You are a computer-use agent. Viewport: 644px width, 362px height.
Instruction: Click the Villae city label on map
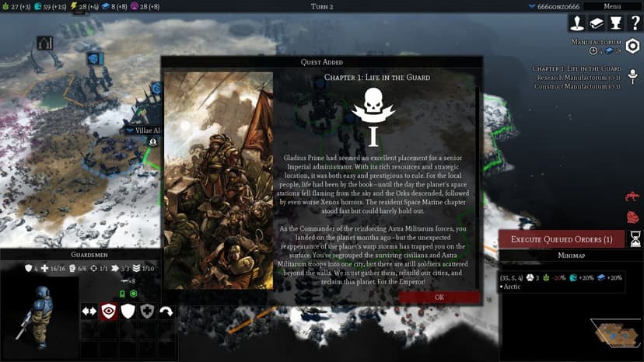(143, 131)
